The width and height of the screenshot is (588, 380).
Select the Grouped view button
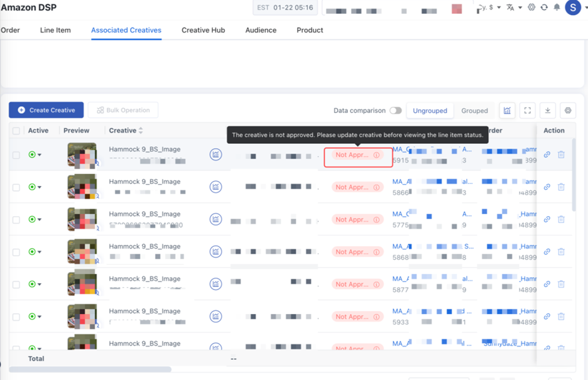tap(474, 111)
